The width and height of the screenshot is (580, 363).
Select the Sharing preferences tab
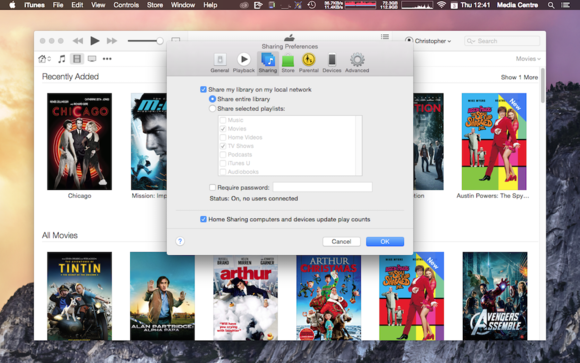[268, 63]
